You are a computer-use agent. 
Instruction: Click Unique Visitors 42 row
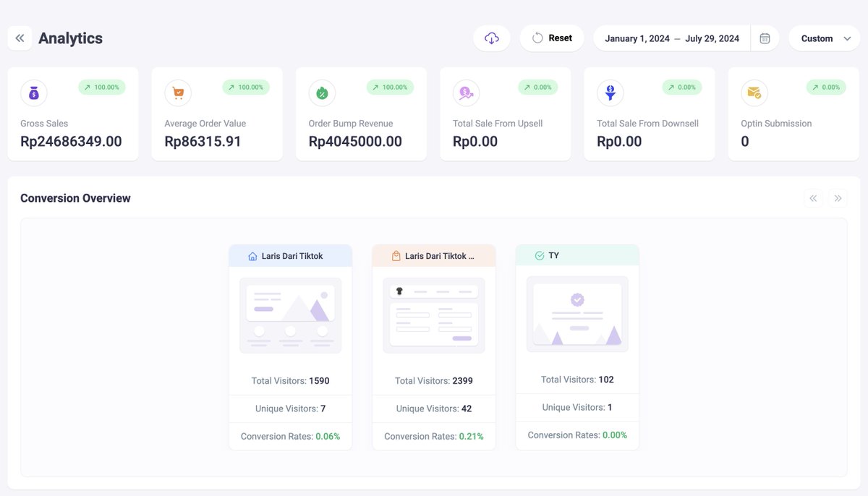click(x=434, y=409)
